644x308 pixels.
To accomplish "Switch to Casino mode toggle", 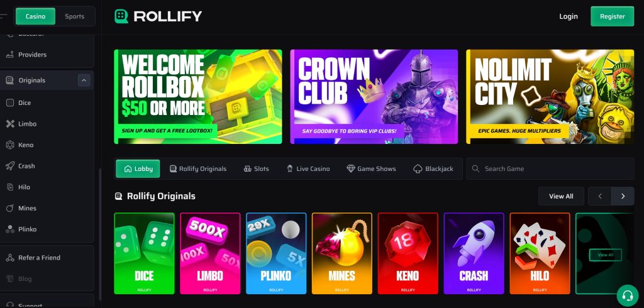I will click(x=35, y=16).
